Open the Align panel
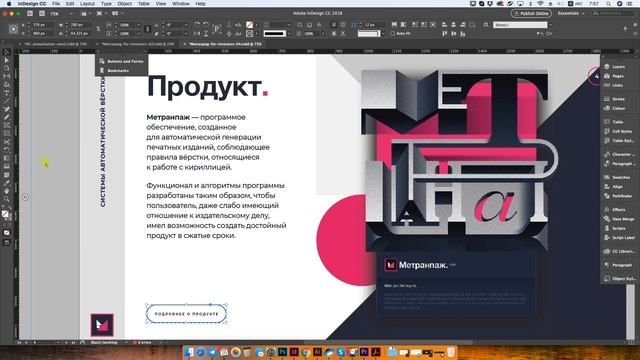 pos(613,187)
